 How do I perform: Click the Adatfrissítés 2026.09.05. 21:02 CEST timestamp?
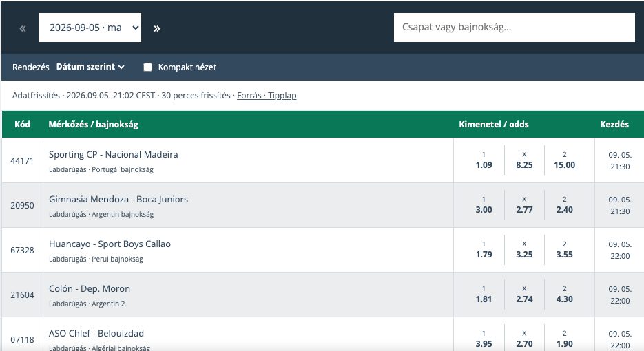tap(84, 95)
